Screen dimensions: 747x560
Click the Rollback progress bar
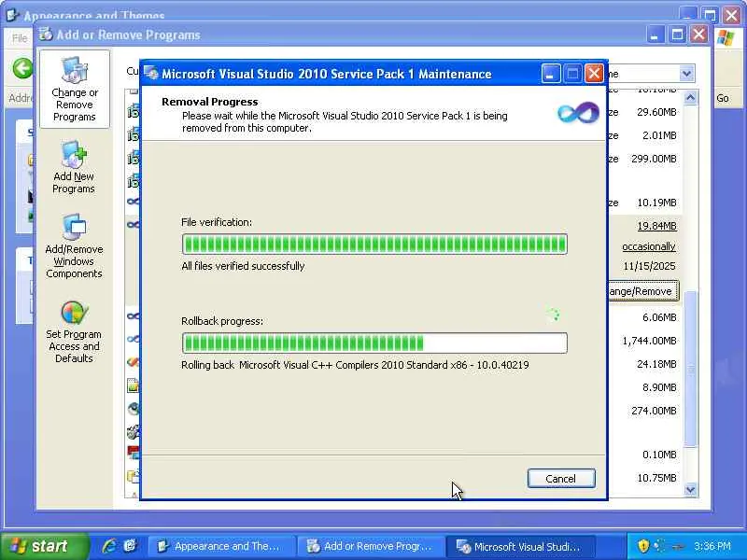(374, 343)
